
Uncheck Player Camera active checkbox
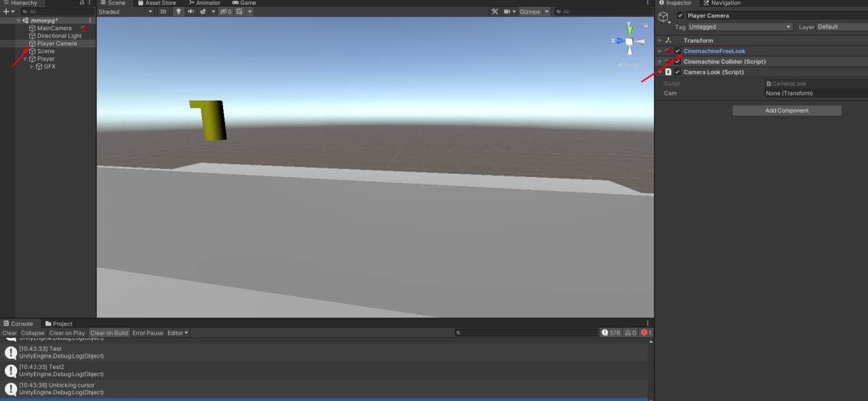coord(680,16)
